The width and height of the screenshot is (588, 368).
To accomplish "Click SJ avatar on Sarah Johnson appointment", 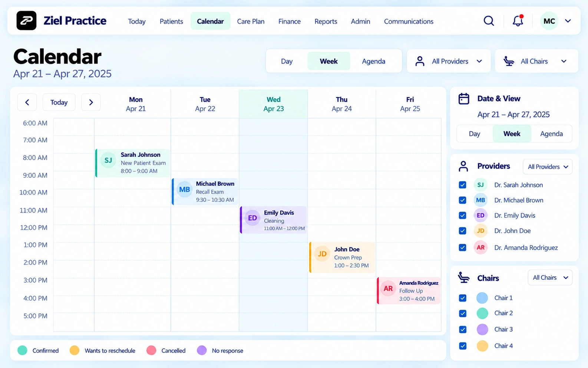I will coord(108,160).
